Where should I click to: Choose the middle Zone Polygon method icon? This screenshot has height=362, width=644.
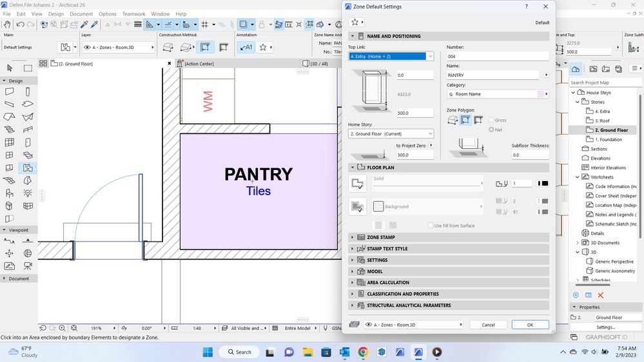pos(465,120)
